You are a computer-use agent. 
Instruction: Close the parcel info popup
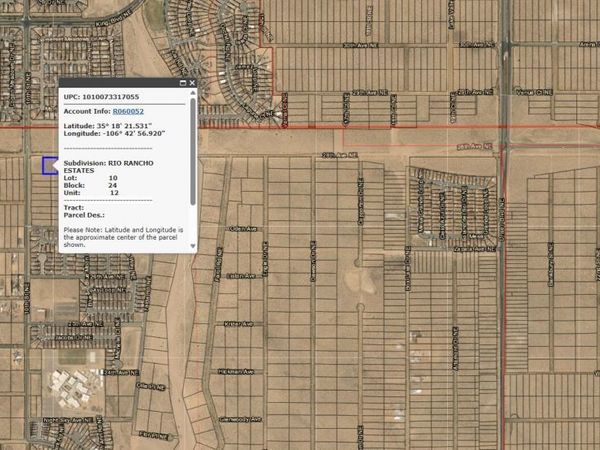(192, 83)
